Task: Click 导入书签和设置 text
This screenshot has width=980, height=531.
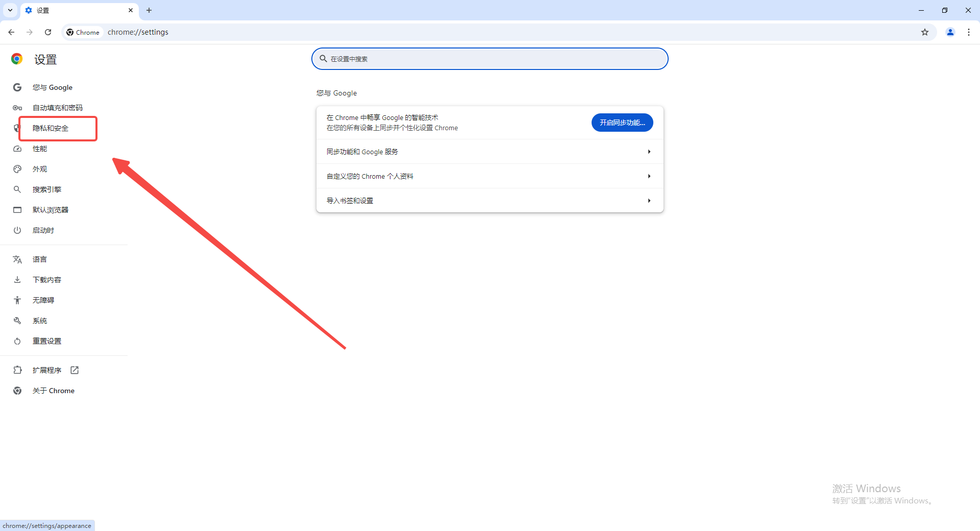Action: coord(350,201)
